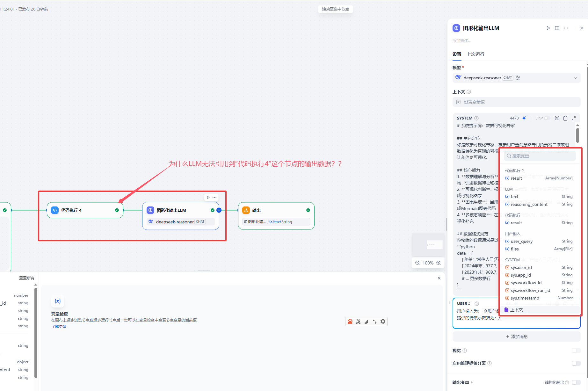Select user_query variable from the list
588x391 pixels.
pyautogui.click(x=521, y=241)
